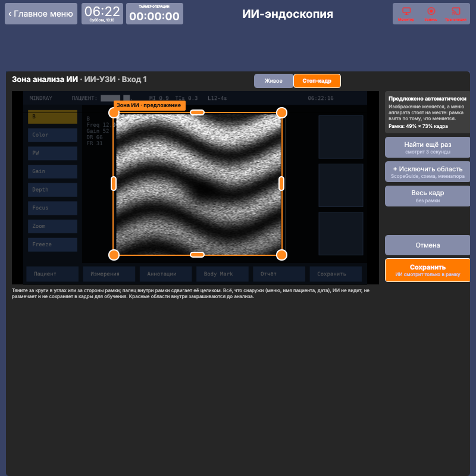Click the top-right corner handle of the frame
Image resolution: width=476 pixels, height=476 pixels.
[281, 112]
